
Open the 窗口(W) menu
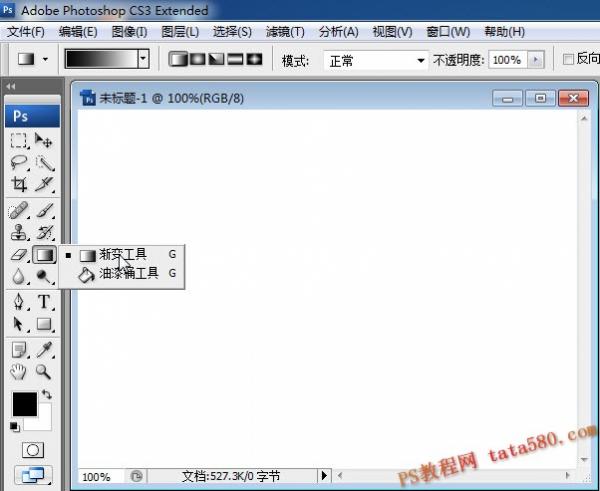click(448, 32)
